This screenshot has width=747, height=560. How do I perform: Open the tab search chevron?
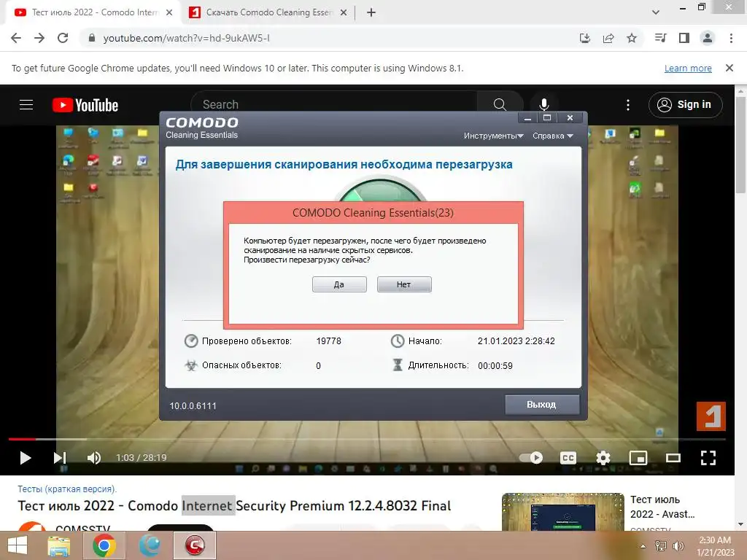point(656,12)
